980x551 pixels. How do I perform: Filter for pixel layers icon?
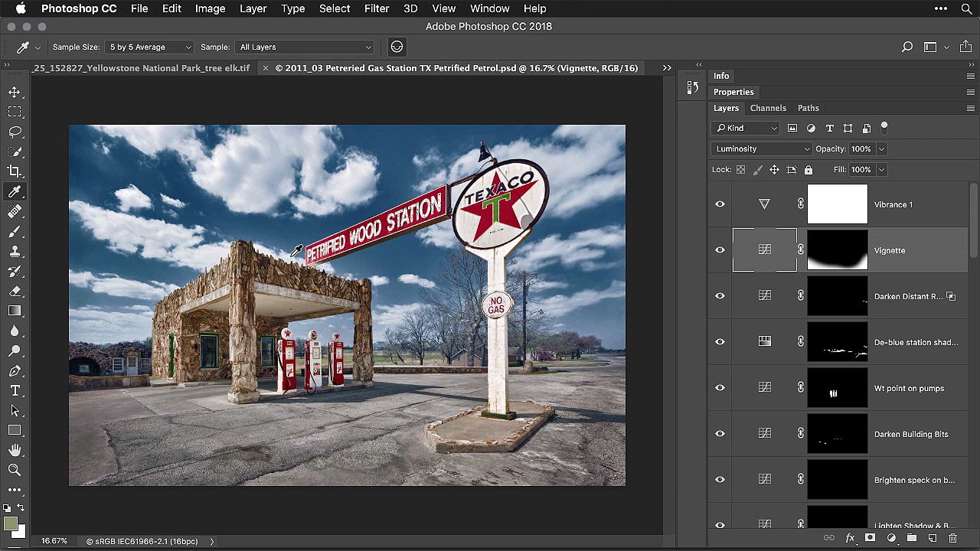click(792, 129)
